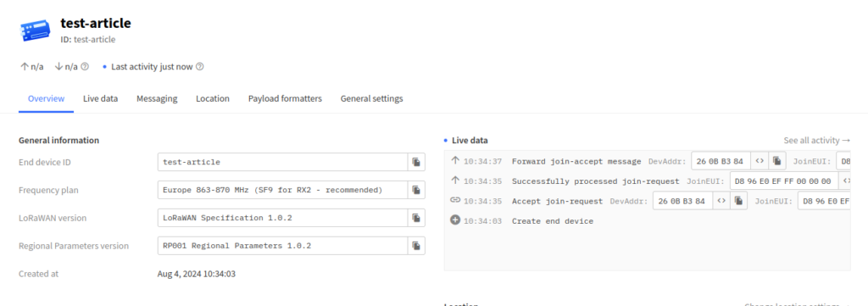Copy the Frequency plan value
Image resolution: width=868 pixels, height=306 pixels.
pos(416,190)
